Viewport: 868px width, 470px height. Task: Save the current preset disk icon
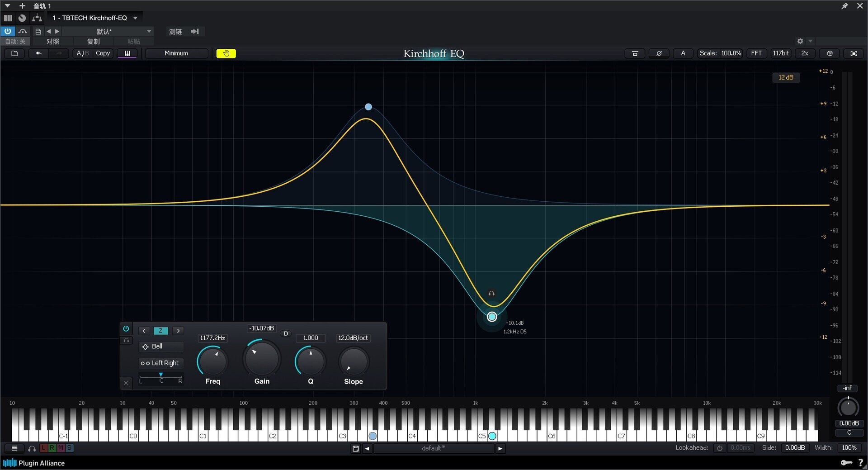[x=356, y=449]
